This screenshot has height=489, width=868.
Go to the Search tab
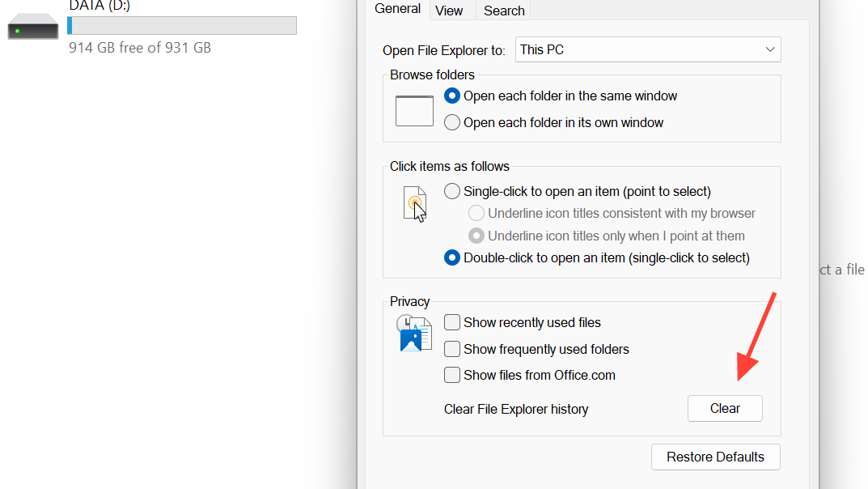(x=504, y=11)
